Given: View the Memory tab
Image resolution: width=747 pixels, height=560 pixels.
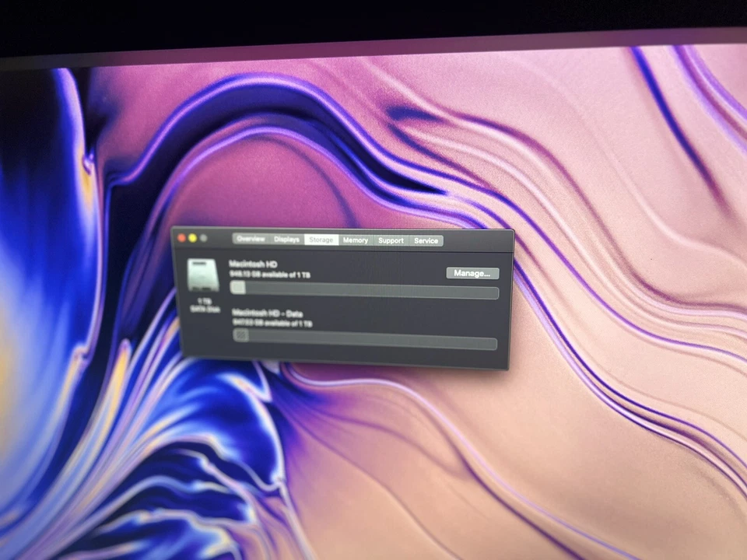Looking at the screenshot, I should point(356,241).
